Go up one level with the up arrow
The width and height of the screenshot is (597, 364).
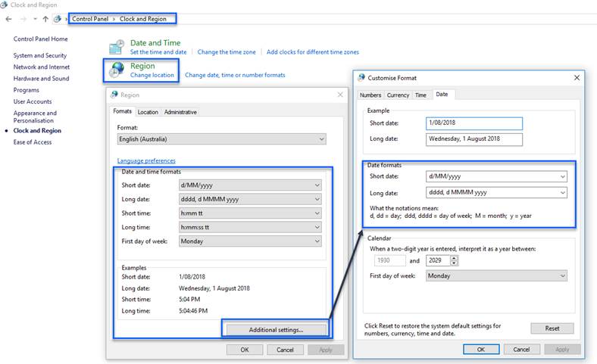click(x=45, y=19)
